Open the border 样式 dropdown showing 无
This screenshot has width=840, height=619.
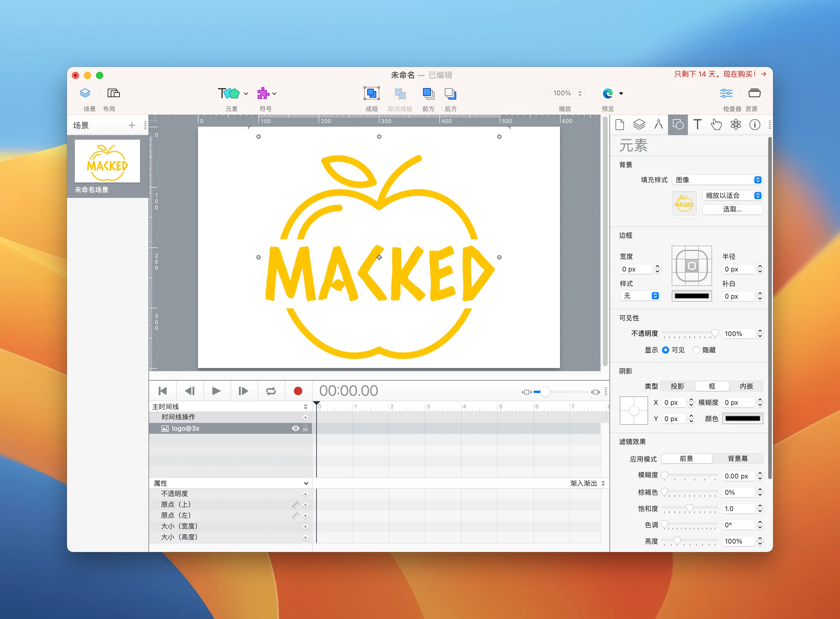(x=640, y=296)
